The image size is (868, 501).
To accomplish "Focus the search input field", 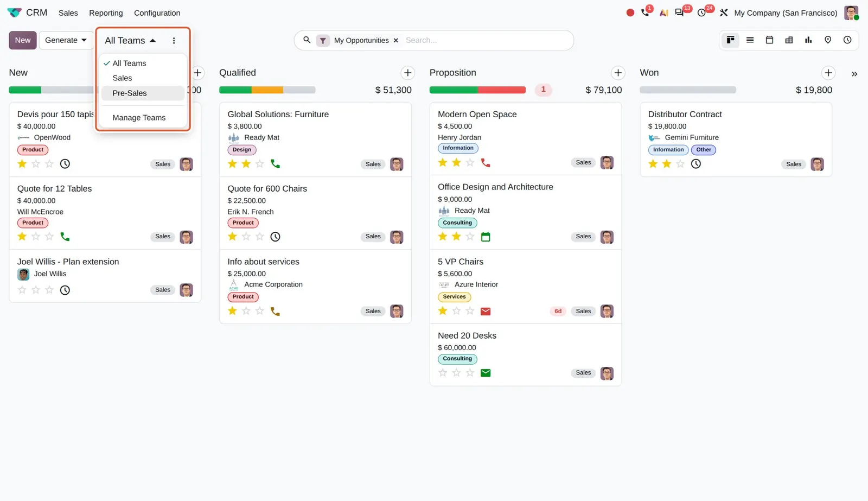I will tap(486, 41).
